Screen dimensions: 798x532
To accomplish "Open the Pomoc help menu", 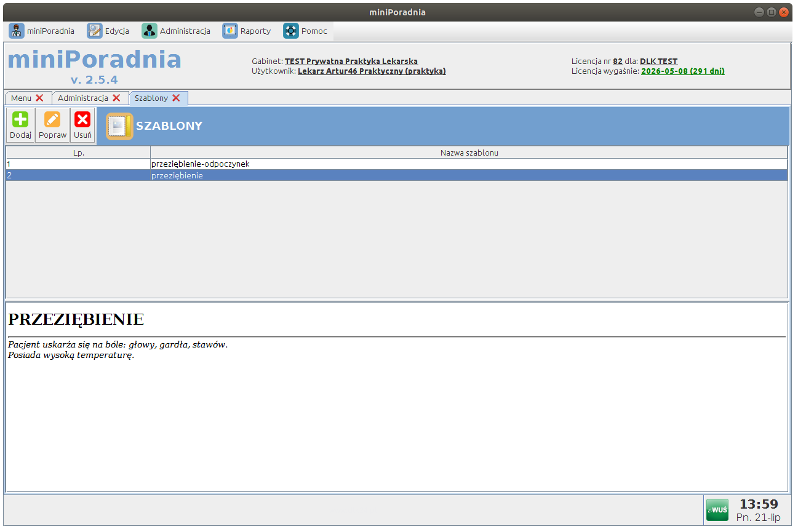I will point(305,31).
